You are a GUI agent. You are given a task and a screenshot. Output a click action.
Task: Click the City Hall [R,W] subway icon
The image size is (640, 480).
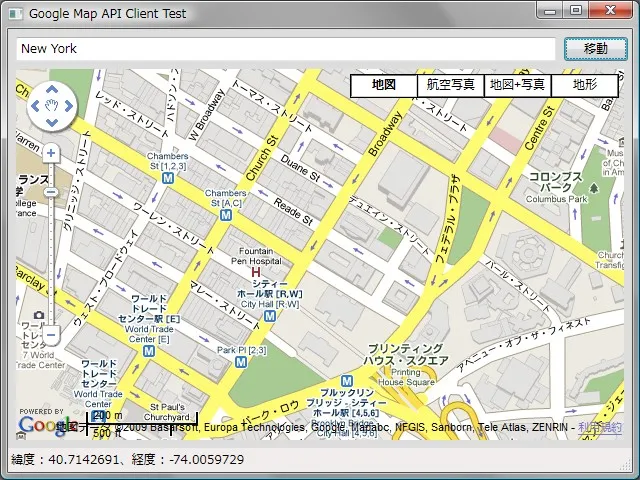269,315
